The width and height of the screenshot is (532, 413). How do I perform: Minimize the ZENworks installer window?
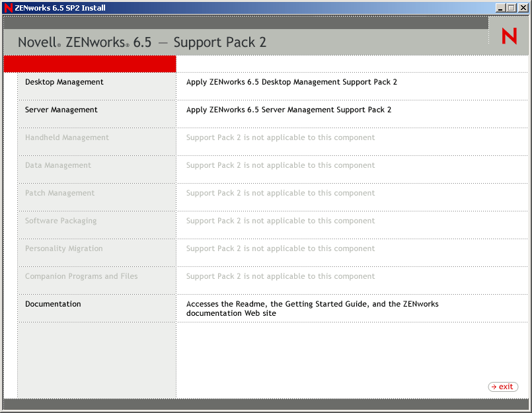[x=500, y=7]
